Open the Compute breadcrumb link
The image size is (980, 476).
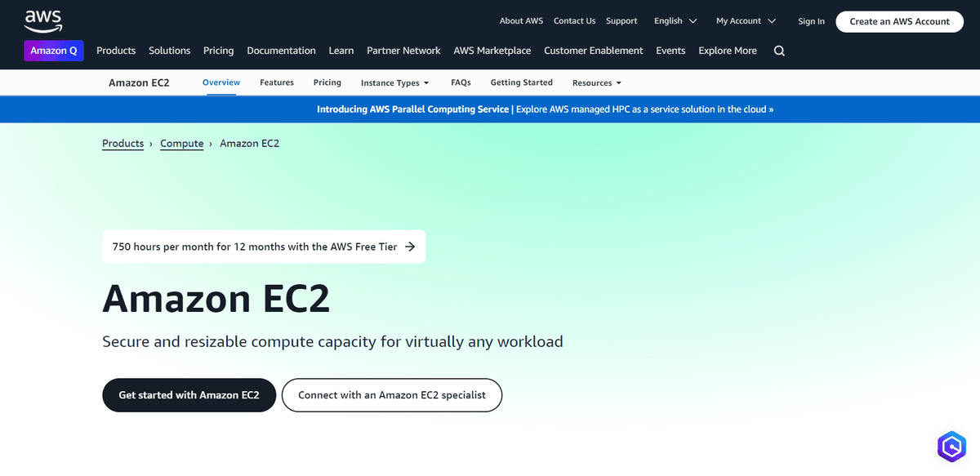[x=181, y=143]
